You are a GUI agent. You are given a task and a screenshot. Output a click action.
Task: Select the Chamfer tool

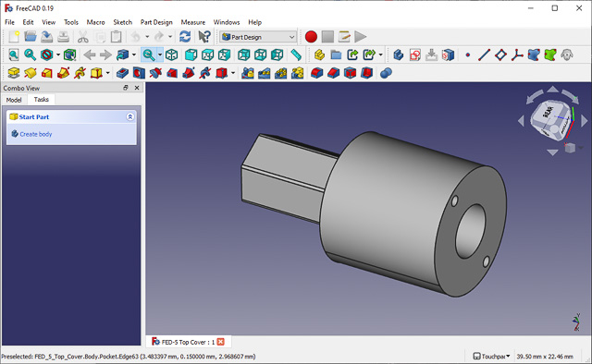[333, 73]
